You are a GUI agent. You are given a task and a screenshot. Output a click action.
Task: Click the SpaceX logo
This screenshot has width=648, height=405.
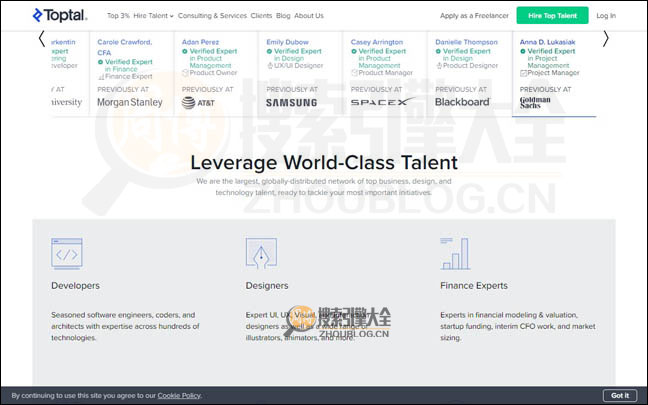click(383, 102)
